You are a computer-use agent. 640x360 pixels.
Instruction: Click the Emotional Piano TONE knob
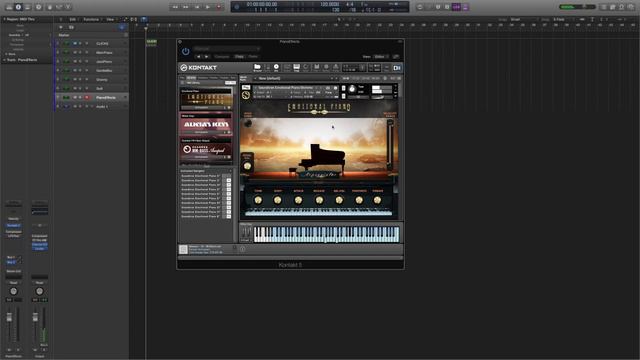pos(258,200)
